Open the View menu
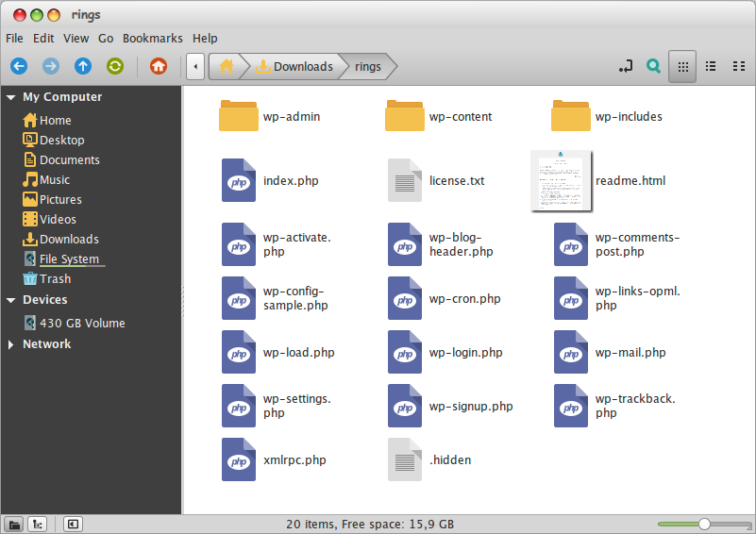This screenshot has height=534, width=756. pyautogui.click(x=76, y=38)
